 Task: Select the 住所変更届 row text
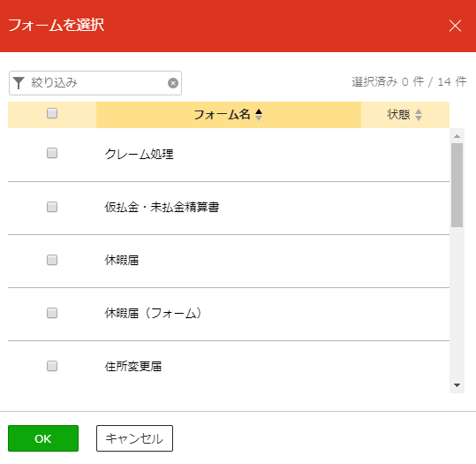coord(133,366)
